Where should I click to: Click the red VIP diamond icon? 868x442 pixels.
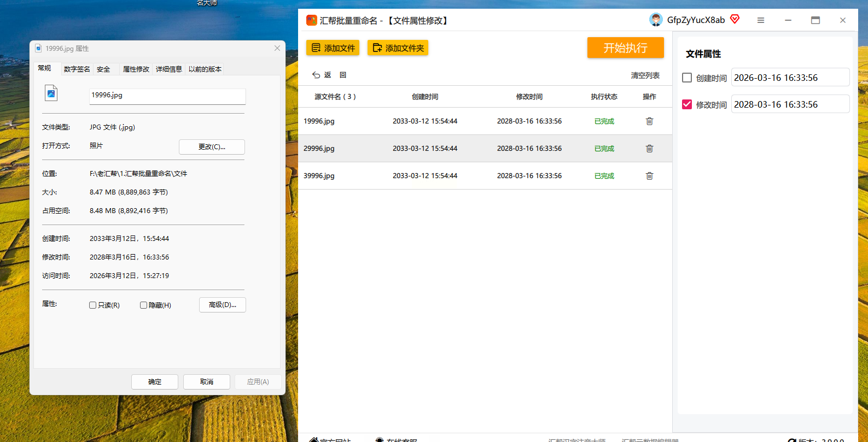pos(735,20)
